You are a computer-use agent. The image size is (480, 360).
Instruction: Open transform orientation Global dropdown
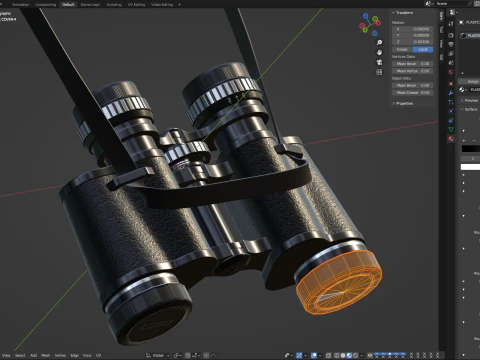(158, 355)
